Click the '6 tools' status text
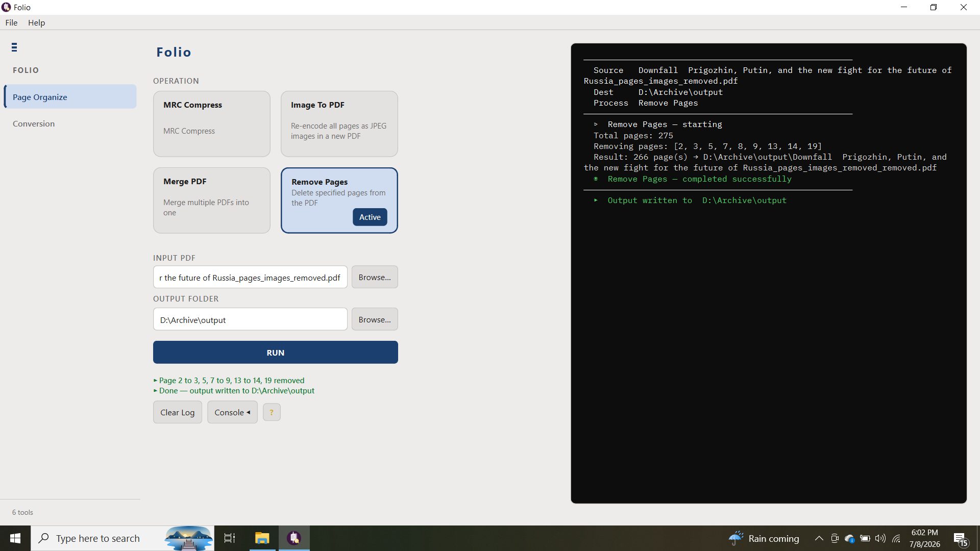Image resolution: width=980 pixels, height=551 pixels. [x=22, y=512]
